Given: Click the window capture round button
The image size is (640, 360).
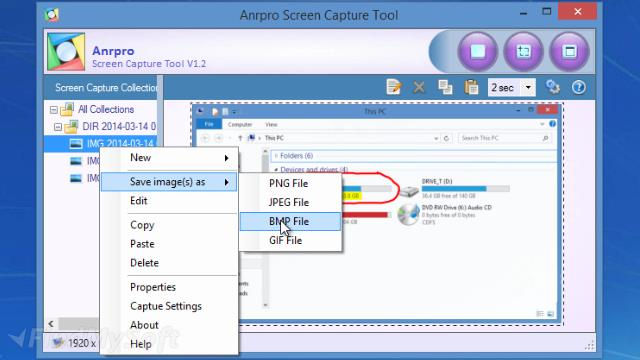Looking at the screenshot, I should pos(569,52).
